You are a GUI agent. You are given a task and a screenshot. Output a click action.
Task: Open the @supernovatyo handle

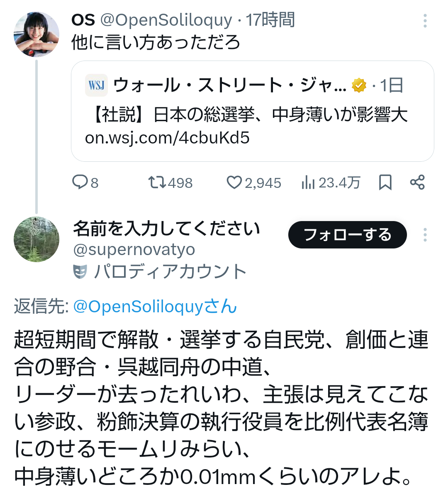pos(134,250)
